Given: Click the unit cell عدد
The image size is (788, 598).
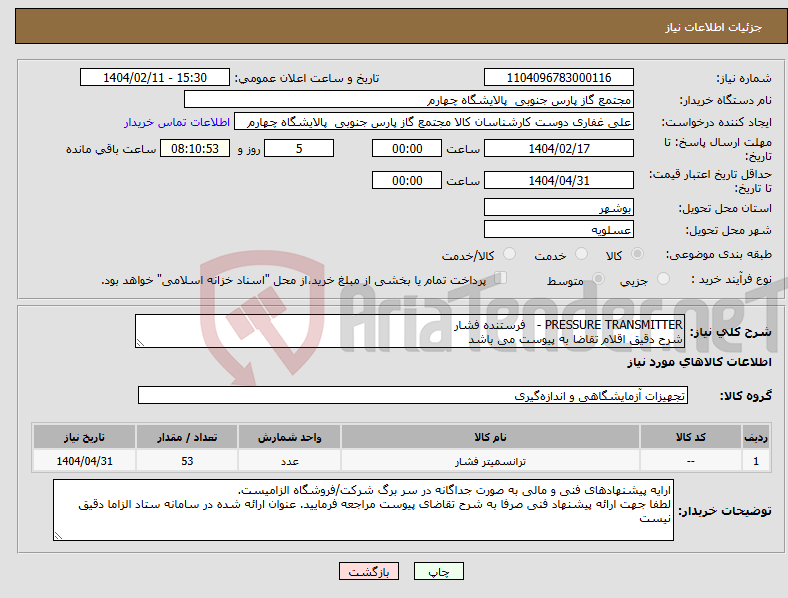Looking at the screenshot, I should point(289,461).
